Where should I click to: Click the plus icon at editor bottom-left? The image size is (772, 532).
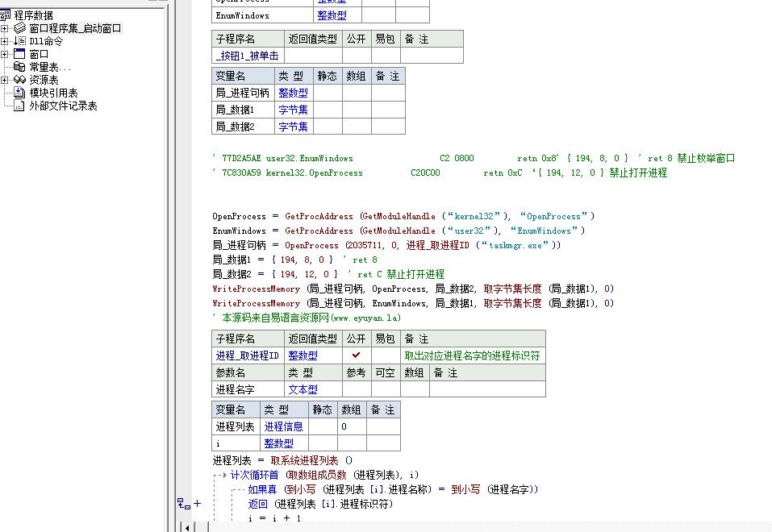pyautogui.click(x=198, y=504)
